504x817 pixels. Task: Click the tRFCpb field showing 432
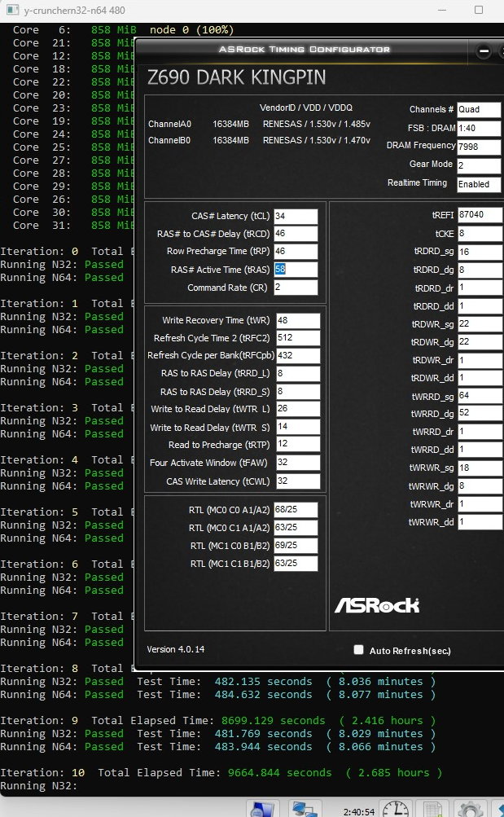(x=298, y=356)
